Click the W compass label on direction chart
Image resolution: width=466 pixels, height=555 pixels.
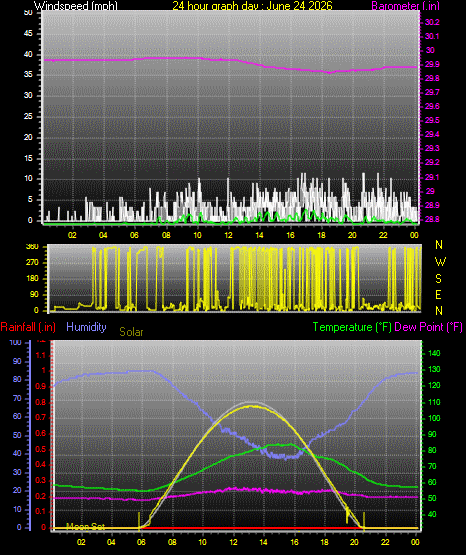[440, 262]
